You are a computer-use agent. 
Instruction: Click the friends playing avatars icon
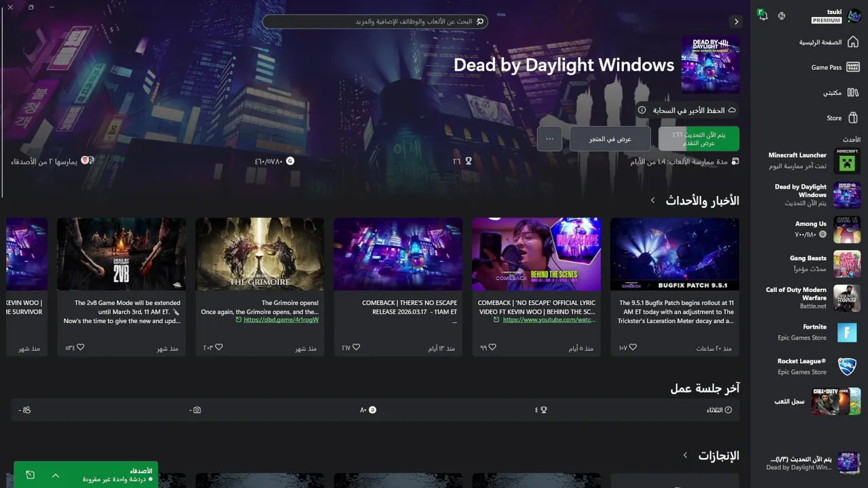[87, 161]
